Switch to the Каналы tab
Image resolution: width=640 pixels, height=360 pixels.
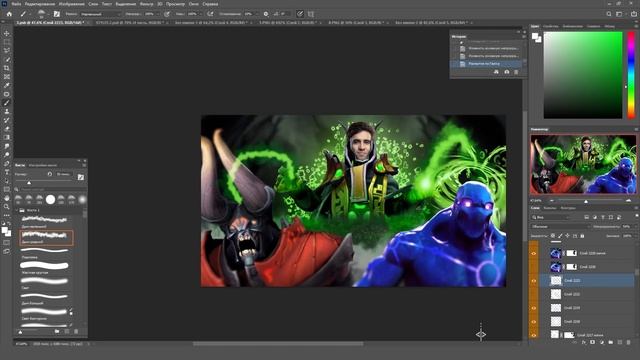click(550, 208)
